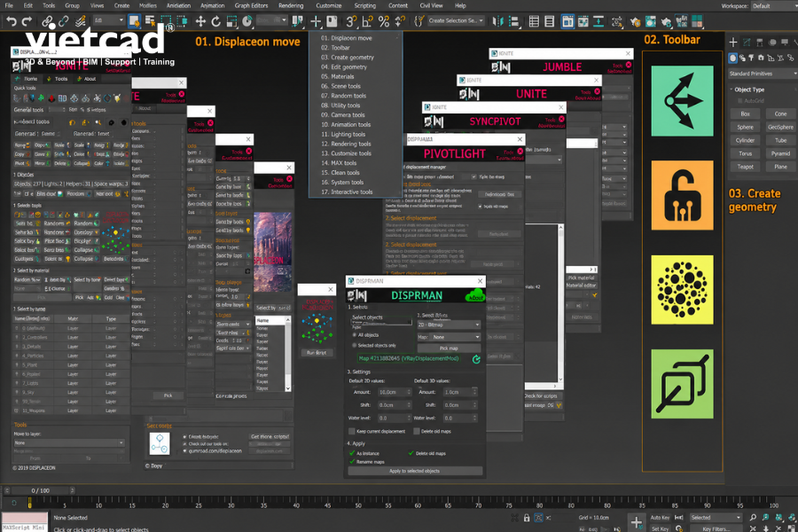Select the All objects radio button

point(354,335)
